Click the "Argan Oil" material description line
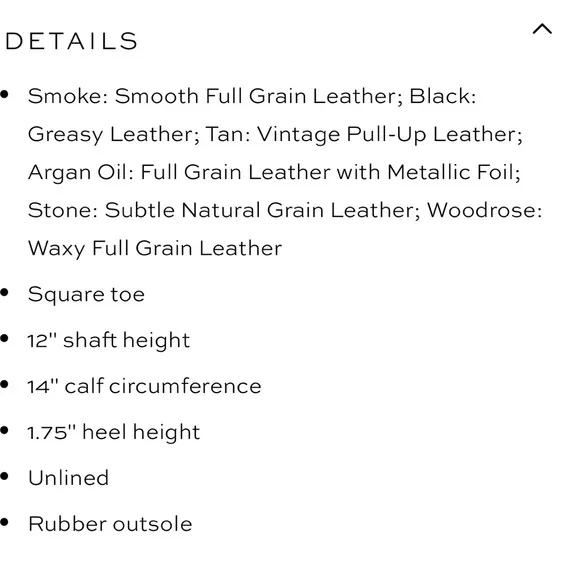 pos(274,173)
